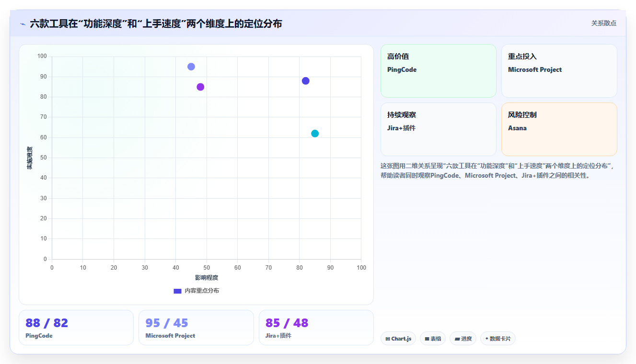Click the 100 label on y-axis
636x364 pixels.
(x=42, y=57)
